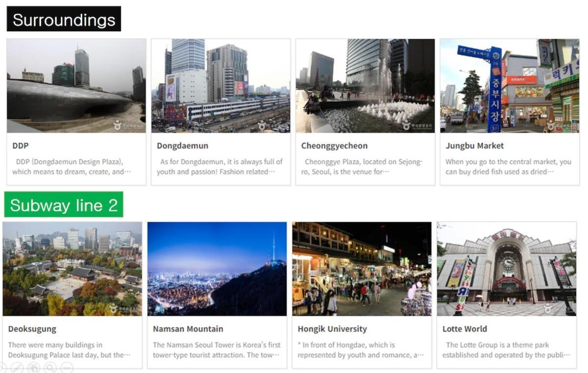
Task: Open the Lotte World entrance photo
Action: coord(507,269)
